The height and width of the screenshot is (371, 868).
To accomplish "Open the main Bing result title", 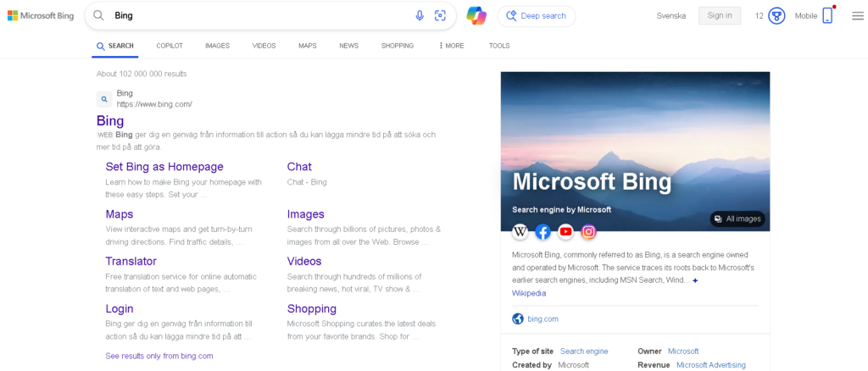I will (110, 120).
